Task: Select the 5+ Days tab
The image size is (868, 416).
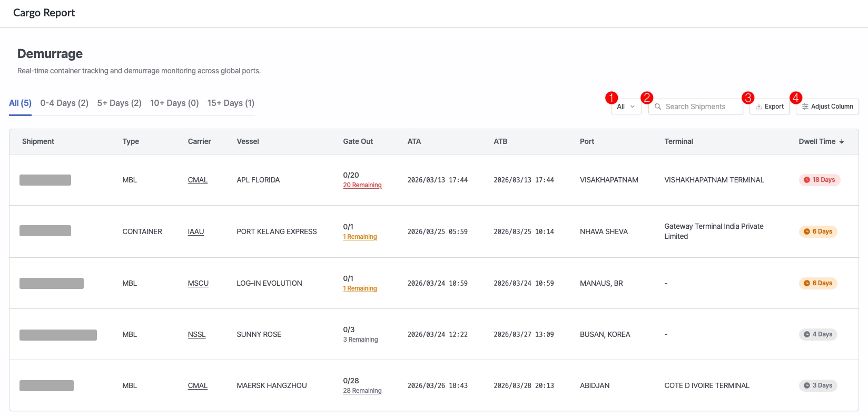Action: click(x=119, y=103)
